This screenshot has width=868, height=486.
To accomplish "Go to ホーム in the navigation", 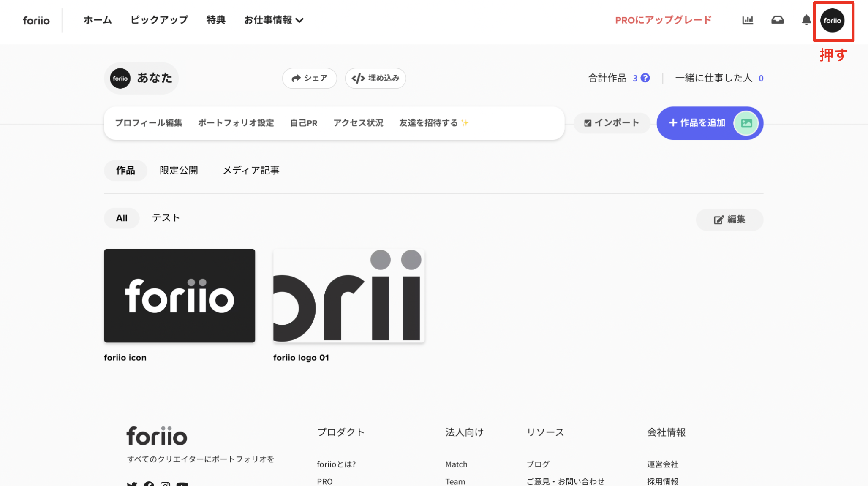I will click(98, 20).
